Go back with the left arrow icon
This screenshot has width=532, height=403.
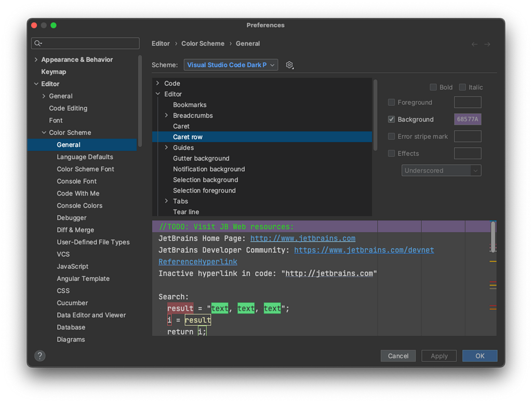475,44
